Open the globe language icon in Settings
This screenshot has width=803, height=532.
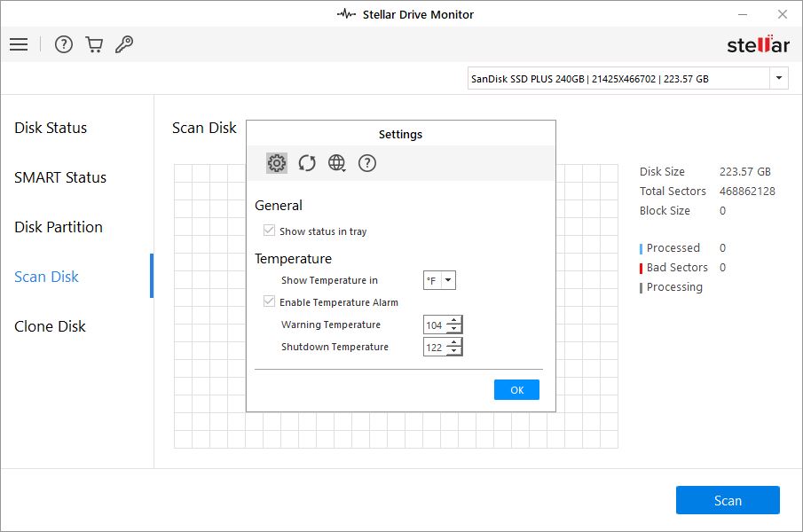point(336,163)
